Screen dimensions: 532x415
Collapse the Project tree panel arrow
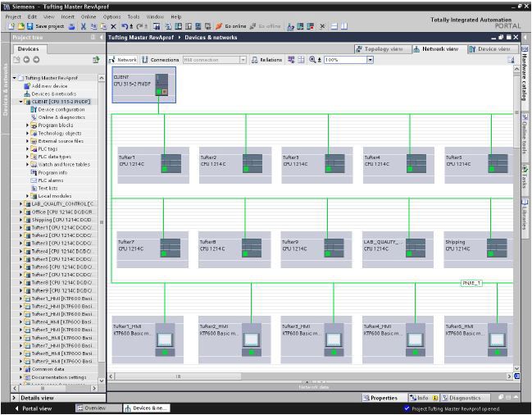coord(102,38)
